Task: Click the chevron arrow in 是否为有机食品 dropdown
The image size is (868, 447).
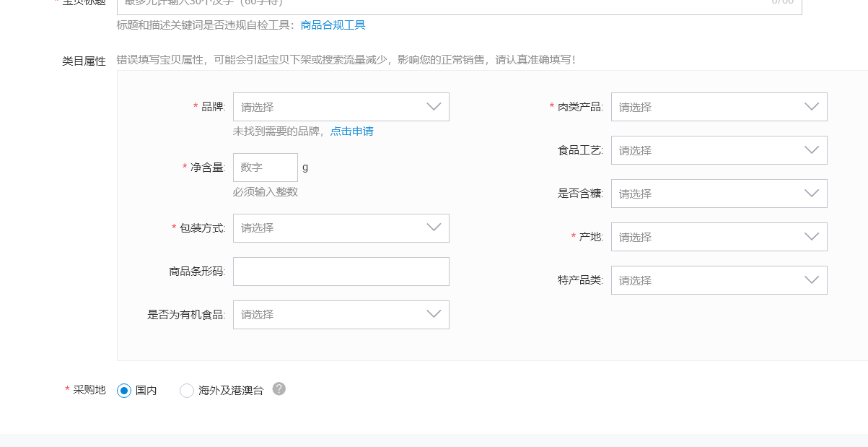Action: point(434,315)
